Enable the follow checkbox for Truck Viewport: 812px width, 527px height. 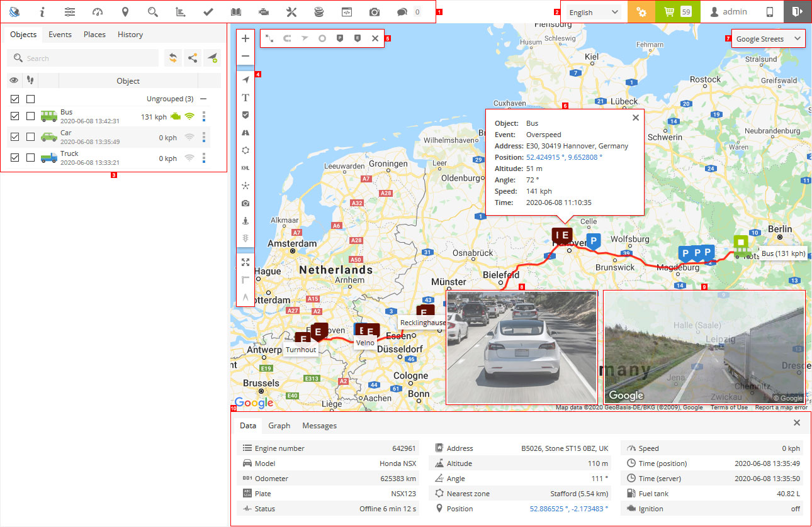[30, 158]
